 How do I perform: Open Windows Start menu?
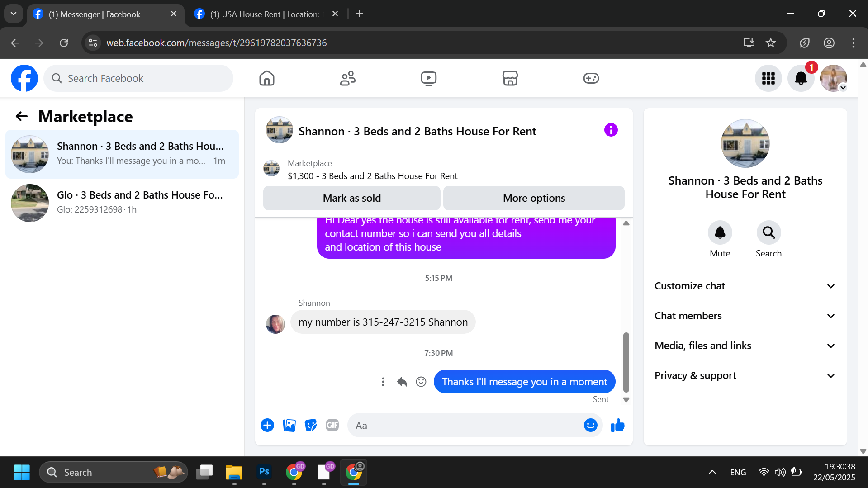coord(22,472)
